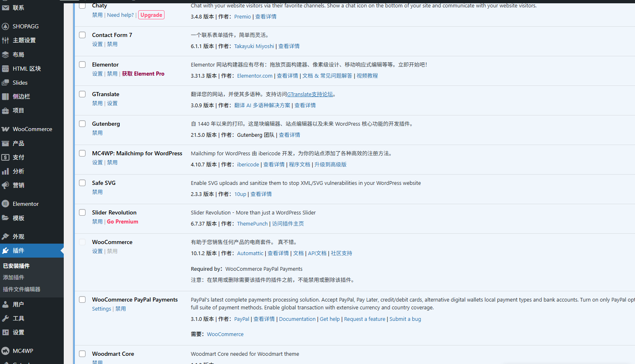The image size is (635, 364).
Task: Click the 设置 settings icon in sidebar
Action: click(5, 332)
